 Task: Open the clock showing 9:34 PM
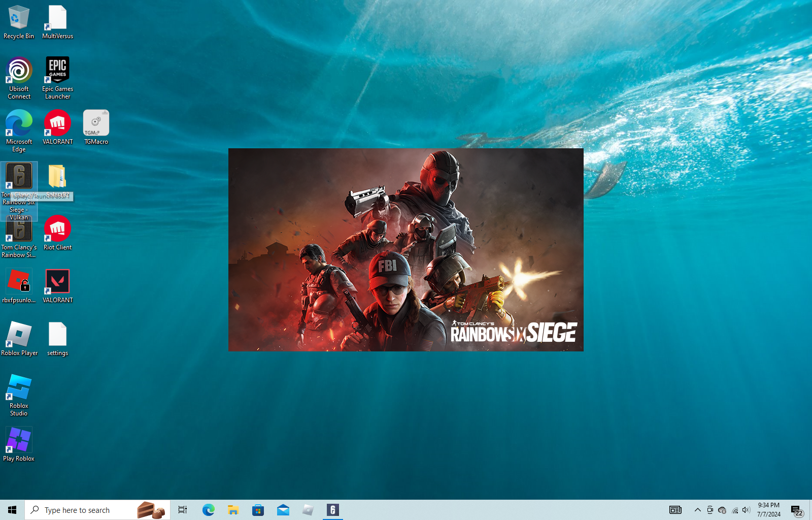click(769, 510)
